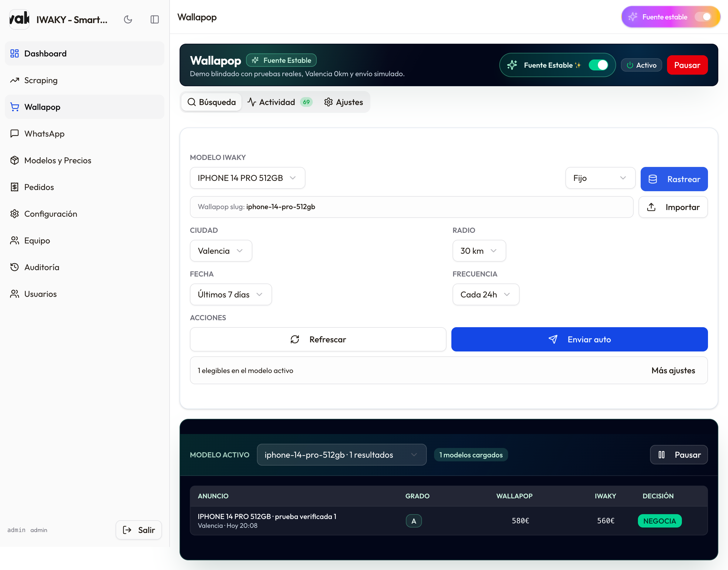Open Más ajustes link
728x570 pixels.
point(673,370)
